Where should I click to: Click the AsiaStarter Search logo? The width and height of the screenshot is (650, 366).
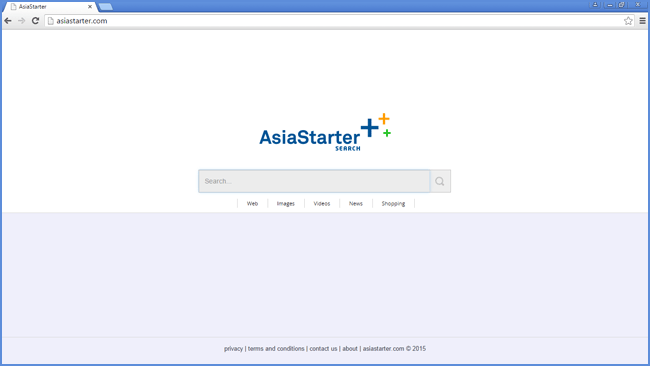(x=325, y=132)
